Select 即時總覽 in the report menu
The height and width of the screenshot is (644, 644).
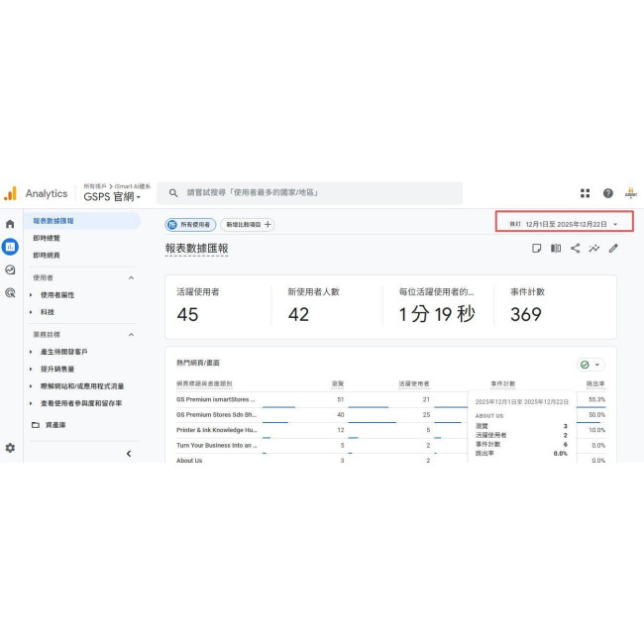click(47, 238)
